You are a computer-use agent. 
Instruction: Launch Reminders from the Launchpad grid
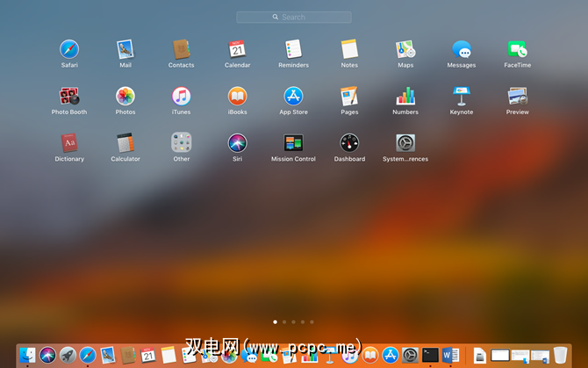click(x=293, y=49)
